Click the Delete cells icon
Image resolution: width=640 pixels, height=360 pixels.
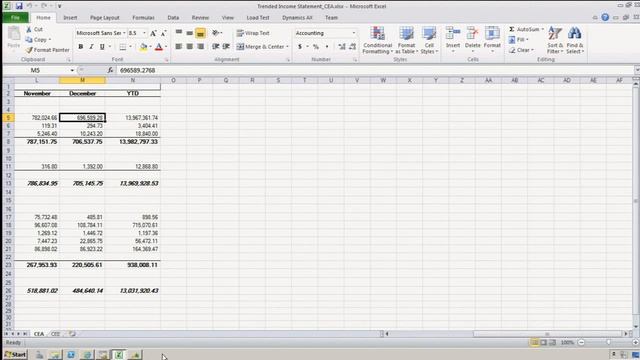point(473,33)
